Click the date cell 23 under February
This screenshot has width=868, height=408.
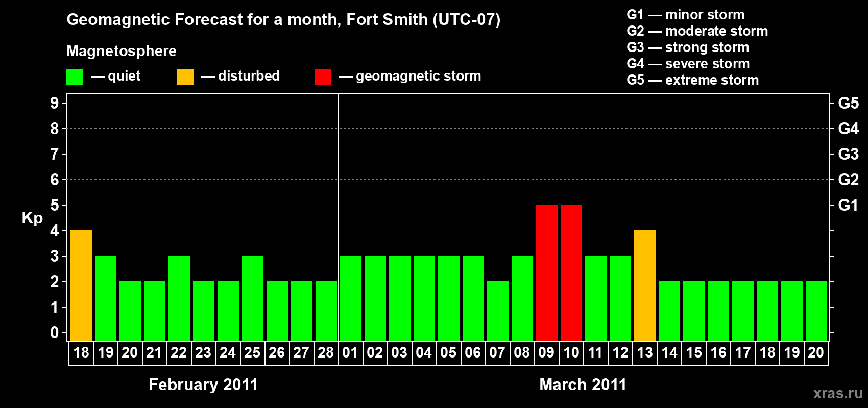click(203, 353)
